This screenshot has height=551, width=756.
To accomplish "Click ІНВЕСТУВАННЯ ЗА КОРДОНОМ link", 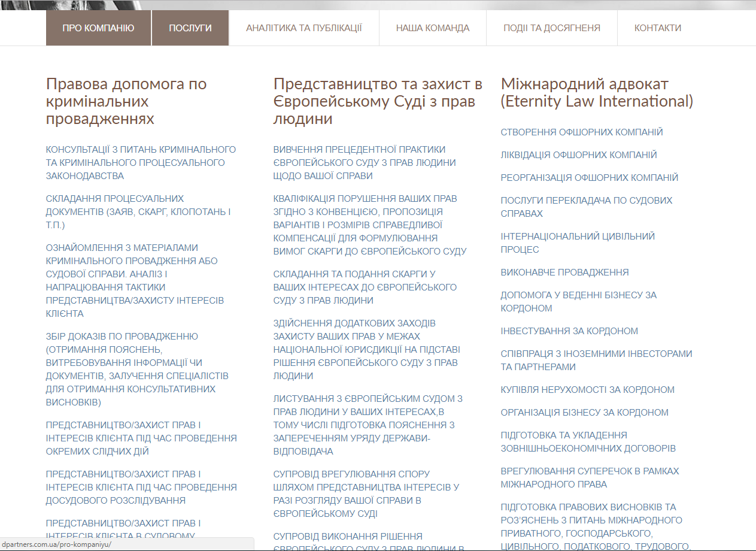I will tap(569, 331).
